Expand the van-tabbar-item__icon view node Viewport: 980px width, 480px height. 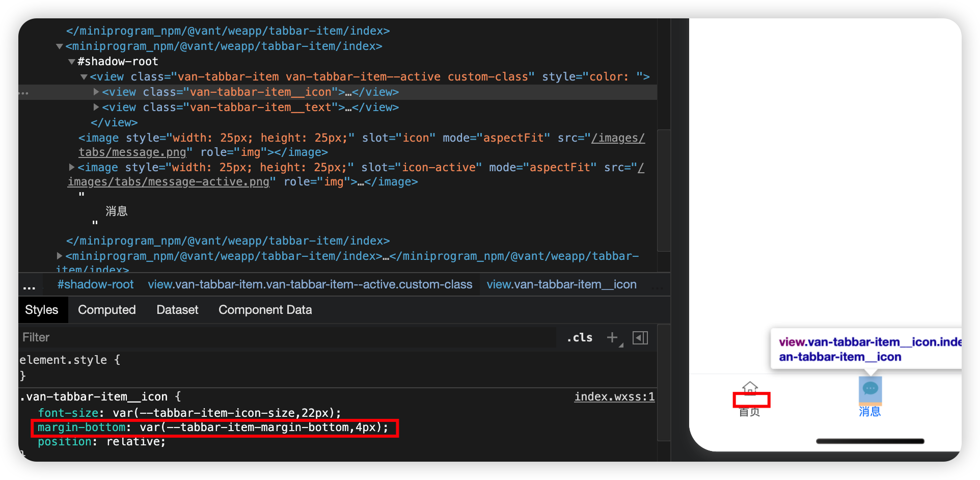pos(96,92)
